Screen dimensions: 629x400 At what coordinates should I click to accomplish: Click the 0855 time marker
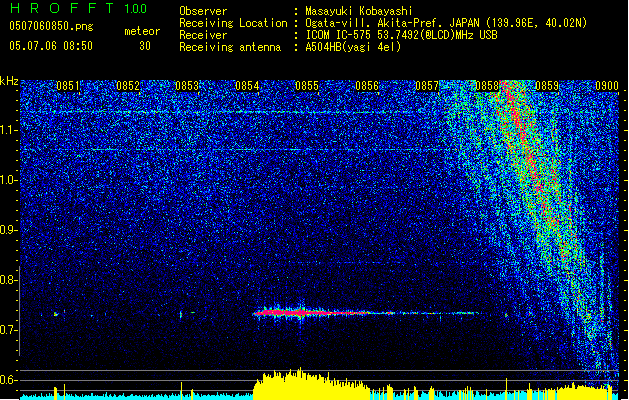(x=307, y=86)
